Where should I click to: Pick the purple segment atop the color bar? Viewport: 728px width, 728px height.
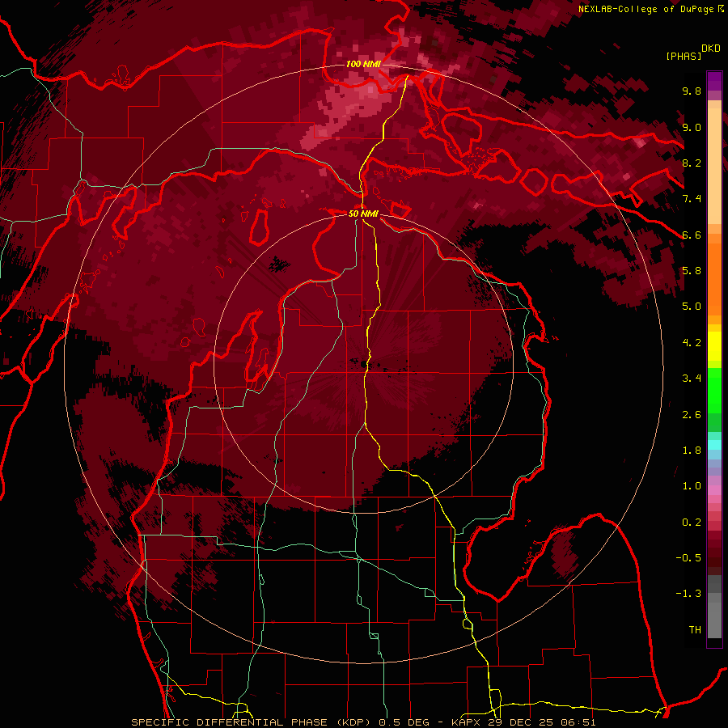pos(714,82)
